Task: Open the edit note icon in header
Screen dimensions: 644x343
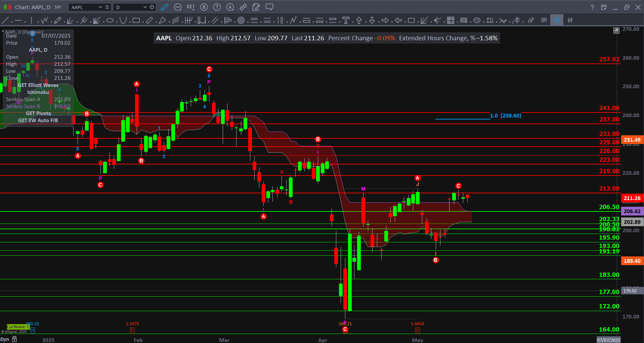Action: (256, 7)
